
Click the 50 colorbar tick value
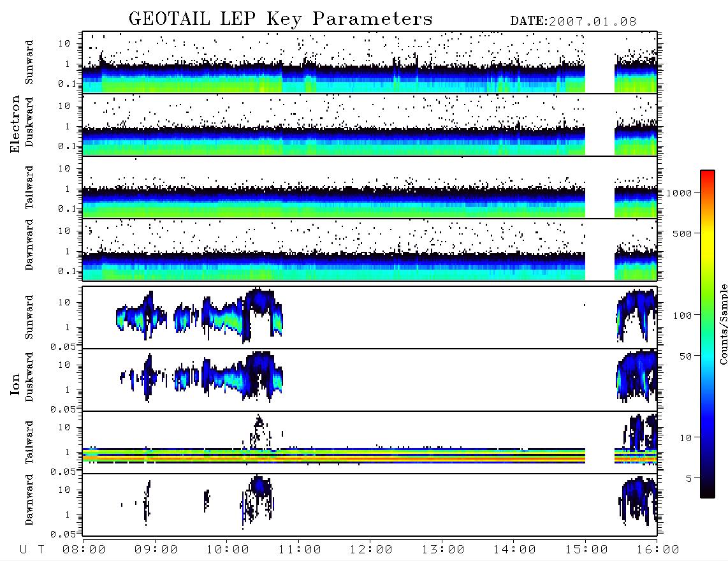pyautogui.click(x=685, y=356)
